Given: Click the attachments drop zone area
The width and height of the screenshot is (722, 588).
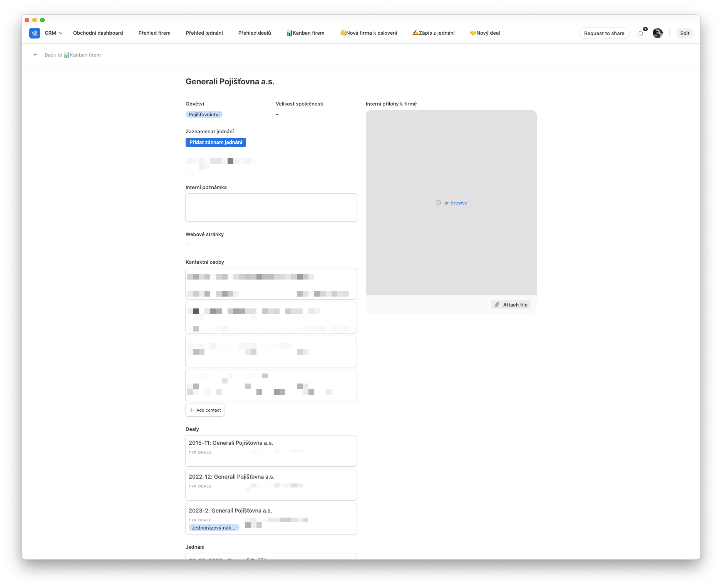Looking at the screenshot, I should pos(451,203).
